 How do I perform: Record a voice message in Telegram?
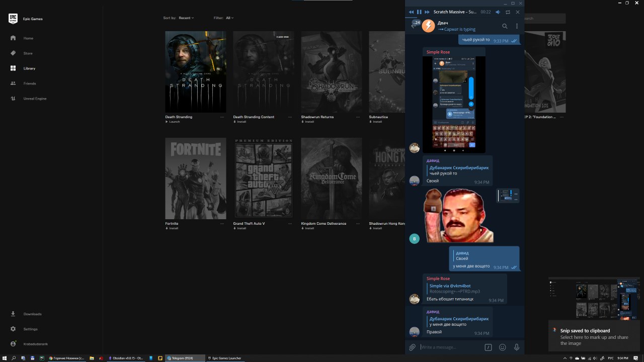click(516, 347)
